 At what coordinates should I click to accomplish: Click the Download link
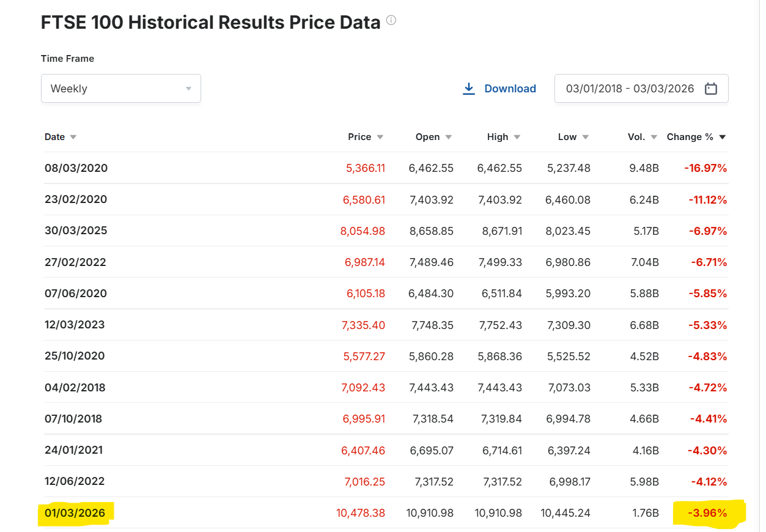pos(510,89)
